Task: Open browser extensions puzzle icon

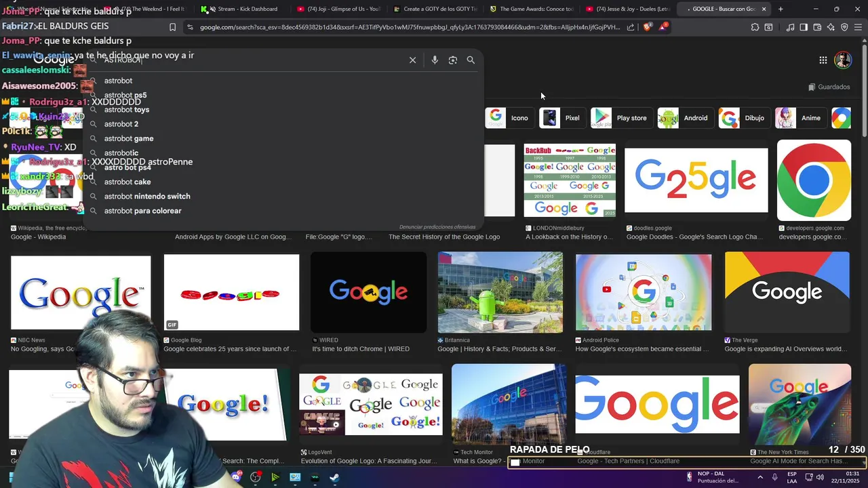Action: point(755,27)
